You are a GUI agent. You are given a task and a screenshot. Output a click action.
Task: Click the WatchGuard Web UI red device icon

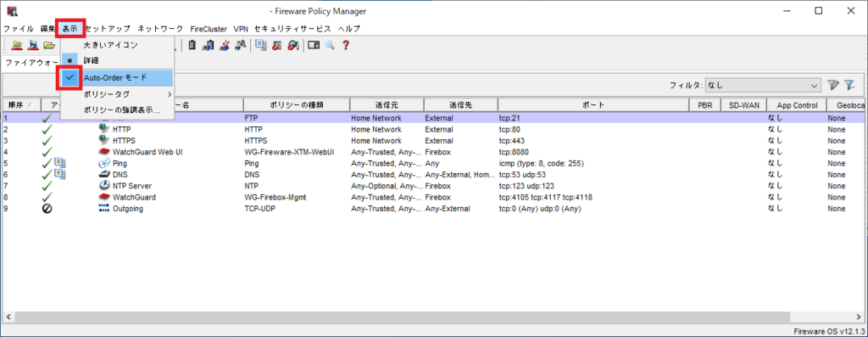pyautogui.click(x=103, y=152)
